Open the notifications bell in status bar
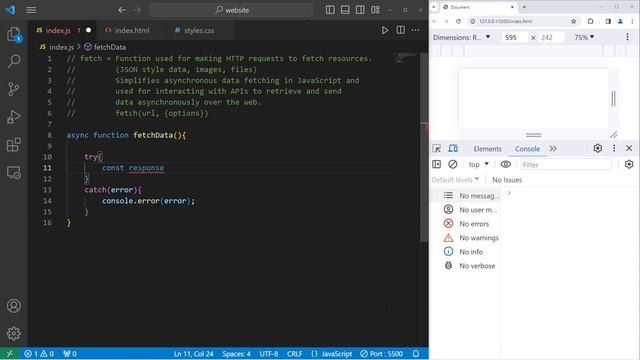 (416, 354)
